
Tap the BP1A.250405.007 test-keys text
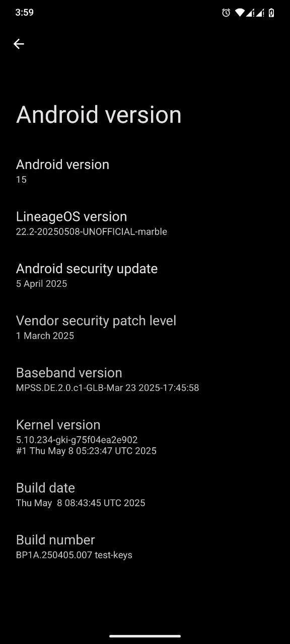coord(74,555)
